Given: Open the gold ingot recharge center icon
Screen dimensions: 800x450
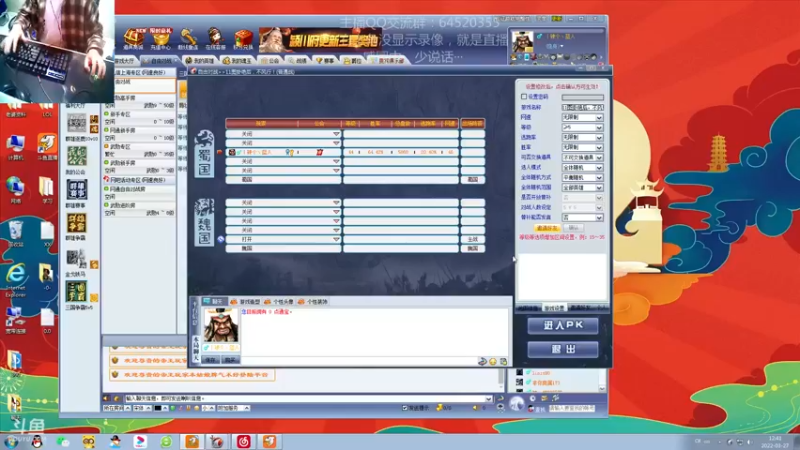Looking at the screenshot, I should 161,38.
